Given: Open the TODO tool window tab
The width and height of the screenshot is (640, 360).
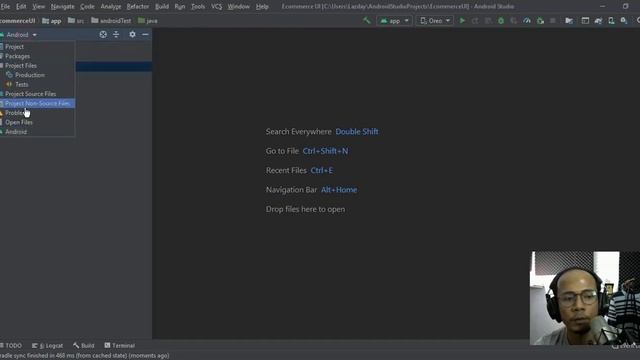Looking at the screenshot, I should coord(11,346).
